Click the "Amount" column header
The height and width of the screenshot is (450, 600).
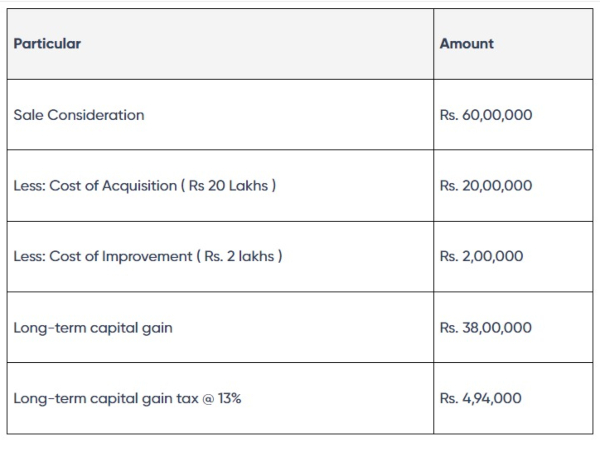pyautogui.click(x=466, y=44)
